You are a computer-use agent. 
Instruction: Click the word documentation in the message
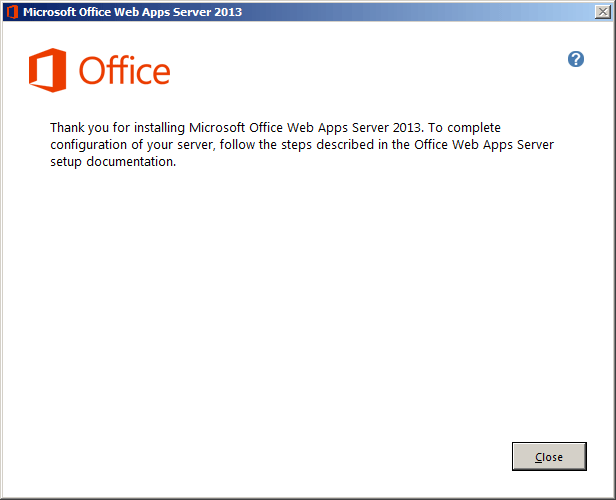coord(131,161)
